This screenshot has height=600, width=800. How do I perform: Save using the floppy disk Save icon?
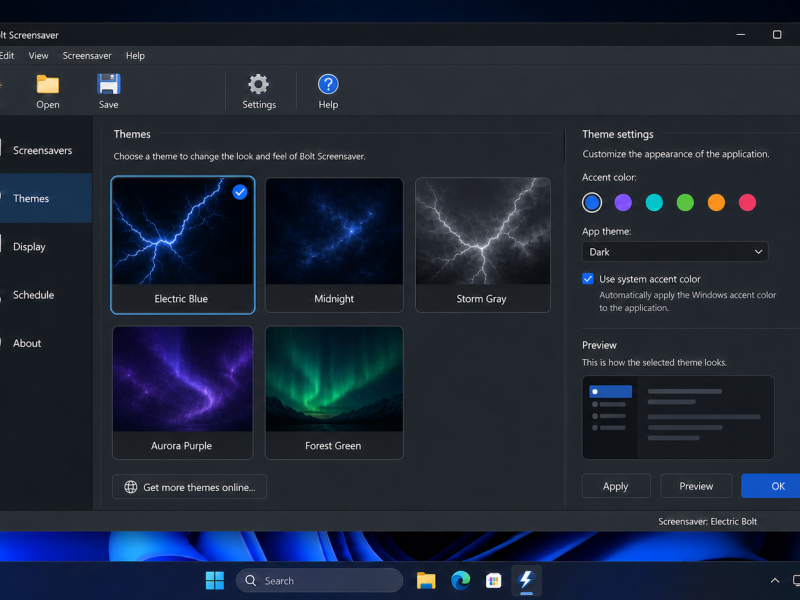coord(109,84)
